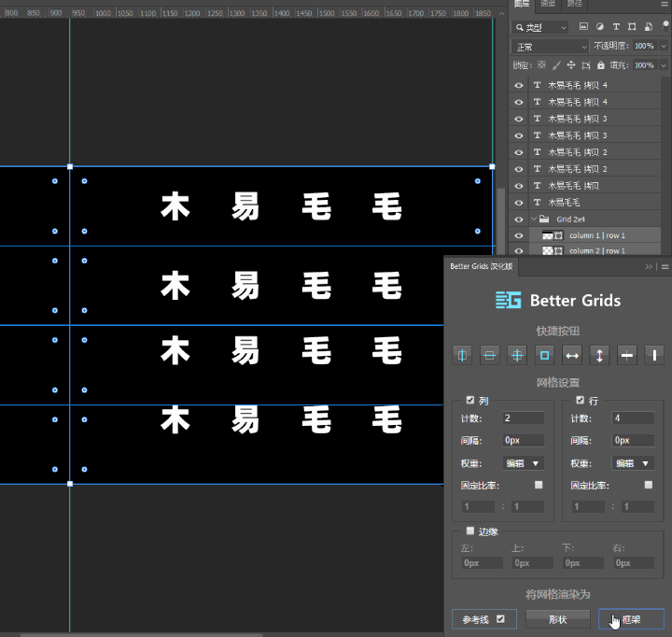Click the Grid 2x4 folder icon
The image size is (672, 637).
coord(544,219)
